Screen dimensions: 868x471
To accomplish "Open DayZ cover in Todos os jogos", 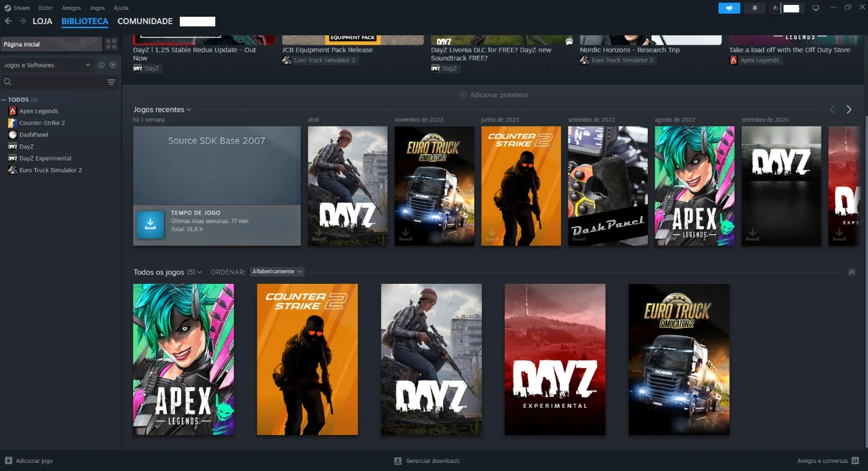I will 432,359.
